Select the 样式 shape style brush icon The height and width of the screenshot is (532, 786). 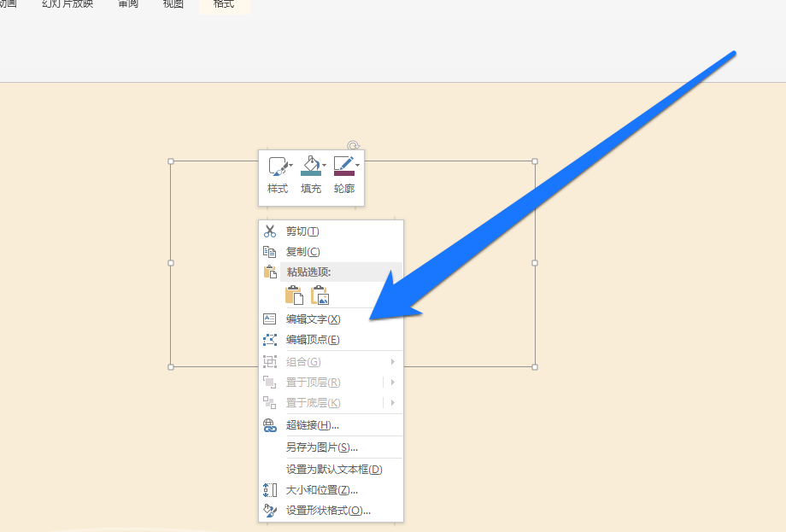coord(277,164)
